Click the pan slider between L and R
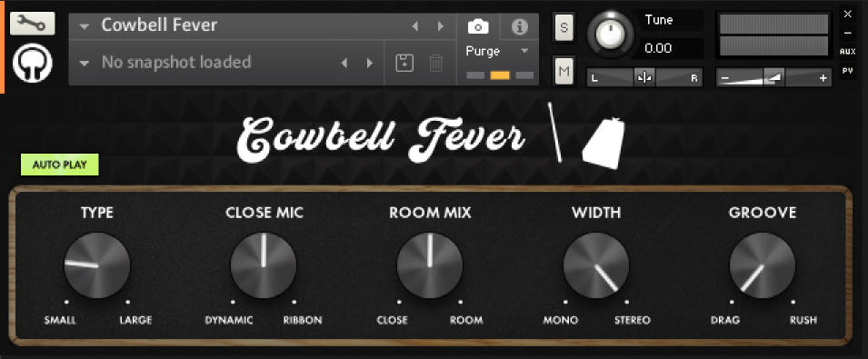The height and width of the screenshot is (359, 868). (x=644, y=78)
